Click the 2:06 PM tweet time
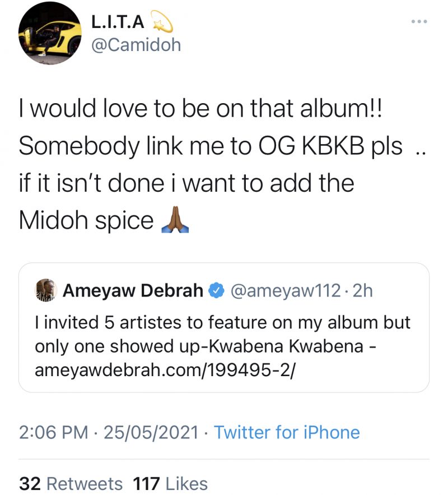The width and height of the screenshot is (448, 495). (x=54, y=432)
